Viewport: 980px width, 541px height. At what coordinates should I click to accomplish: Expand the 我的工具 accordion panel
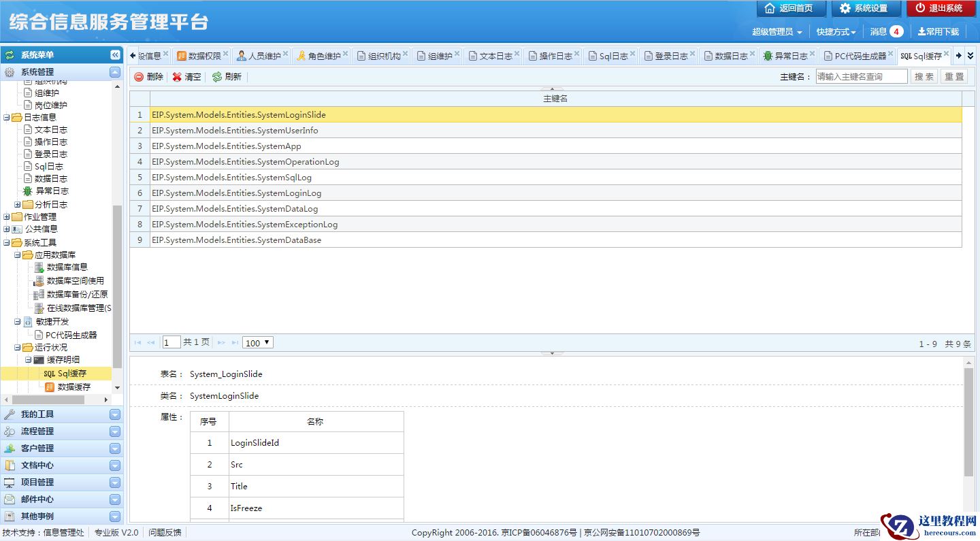click(114, 414)
